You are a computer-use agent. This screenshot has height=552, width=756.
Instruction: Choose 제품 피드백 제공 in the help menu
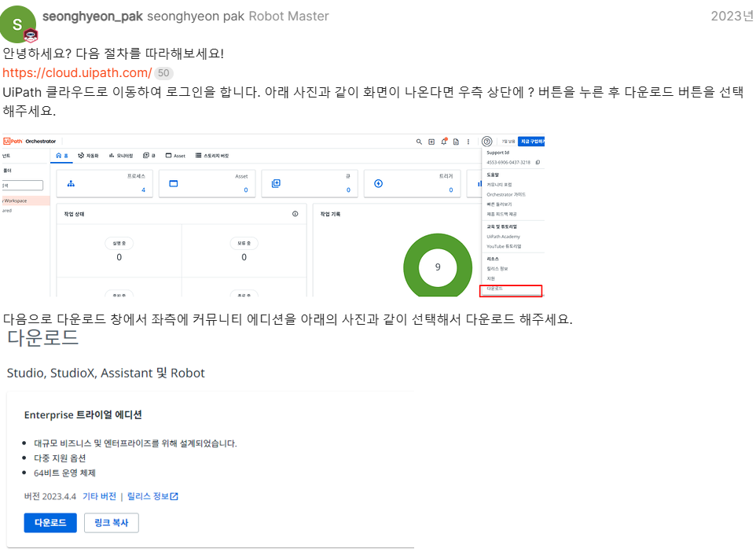pos(501,214)
